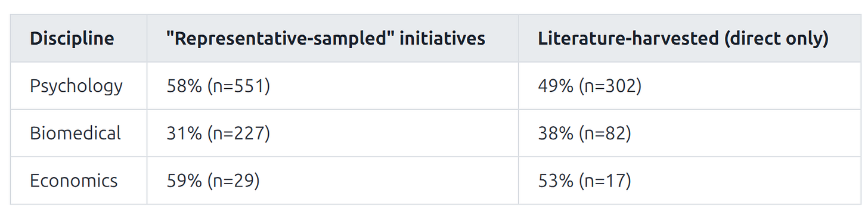Click the 38% (n=82) cell
The image size is (868, 221).
(x=584, y=133)
